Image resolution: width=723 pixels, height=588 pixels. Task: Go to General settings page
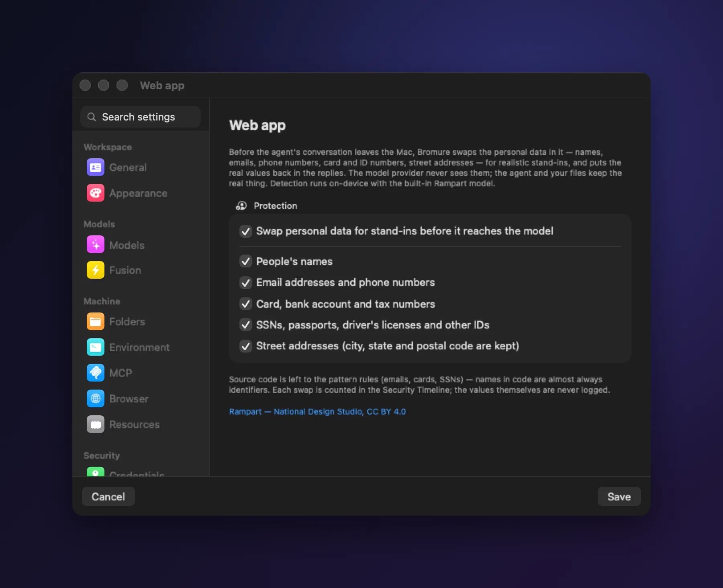pos(128,167)
